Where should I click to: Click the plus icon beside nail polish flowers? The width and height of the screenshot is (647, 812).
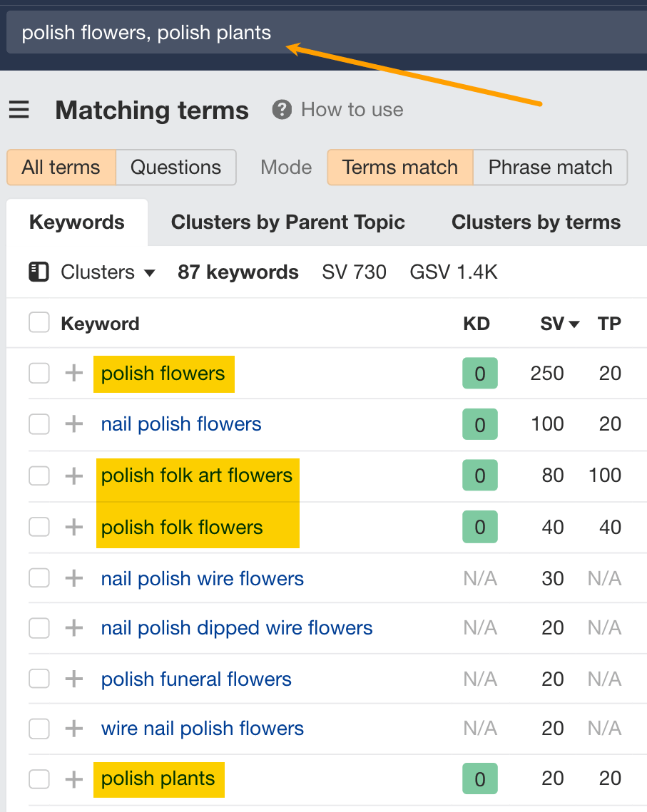click(73, 423)
